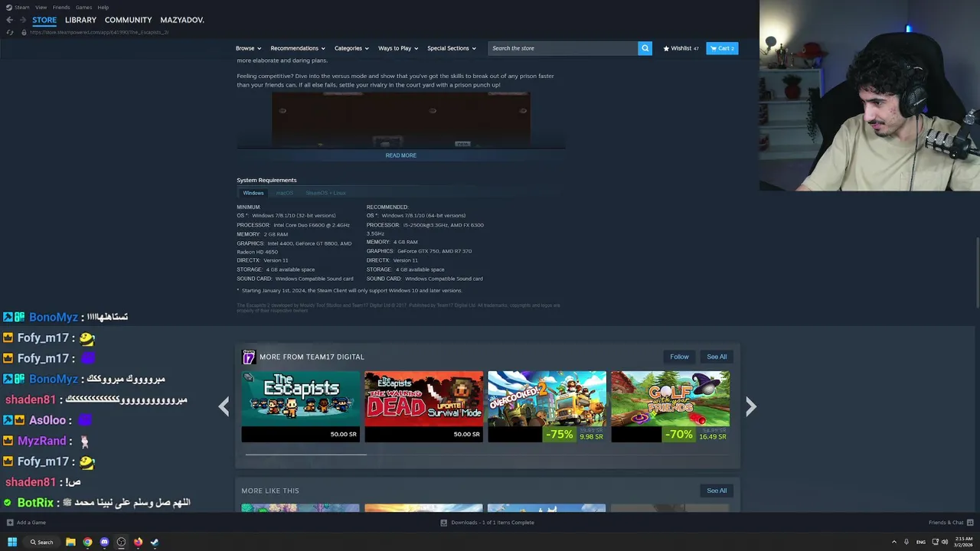Show previous games with the left carousel arrow
This screenshot has width=980, height=551.
(x=224, y=406)
